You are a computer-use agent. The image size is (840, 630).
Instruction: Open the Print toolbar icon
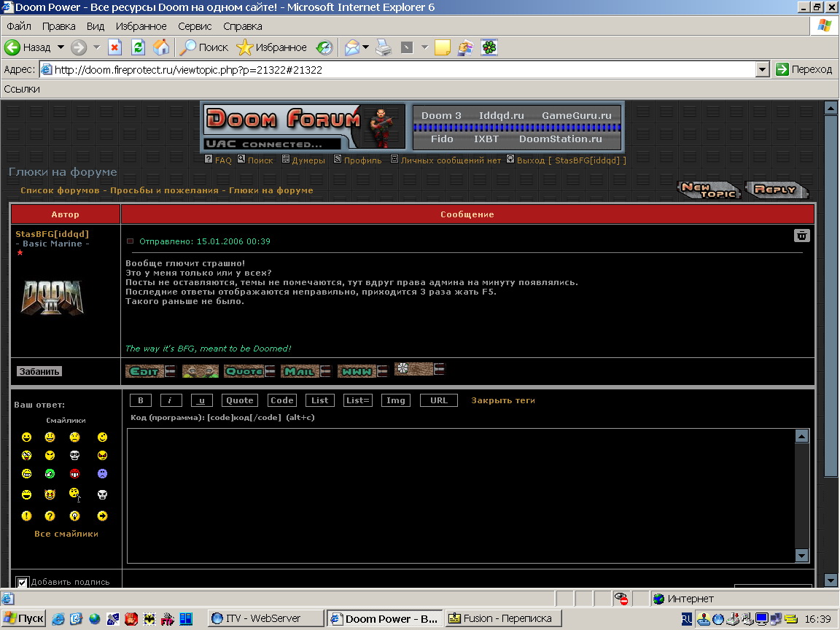pos(384,47)
